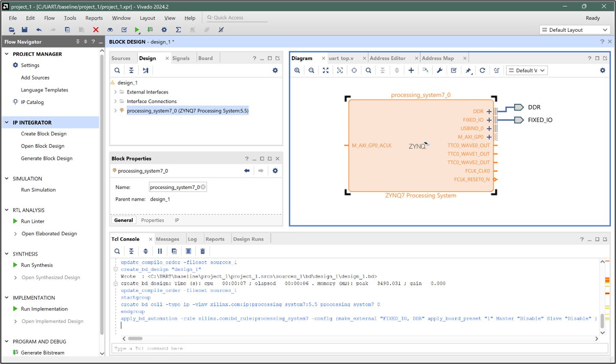The width and height of the screenshot is (616, 364).
Task: Zoom out of the diagram
Action: (311, 70)
